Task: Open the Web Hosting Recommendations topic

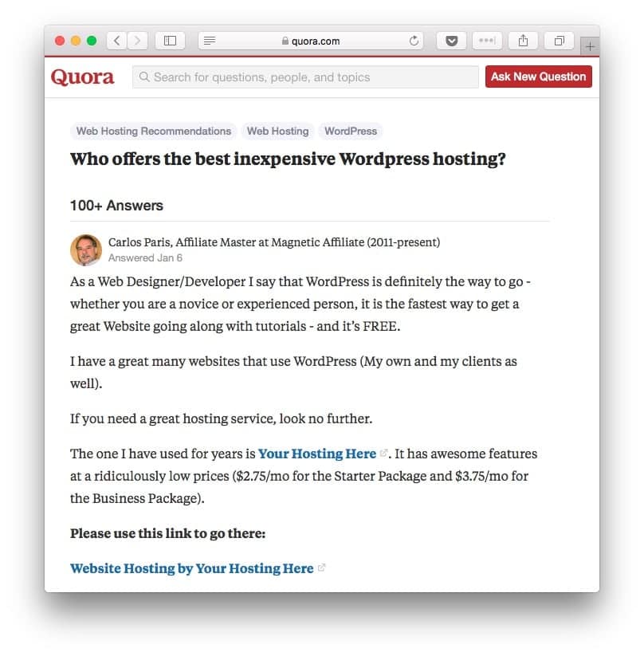Action: 153,131
